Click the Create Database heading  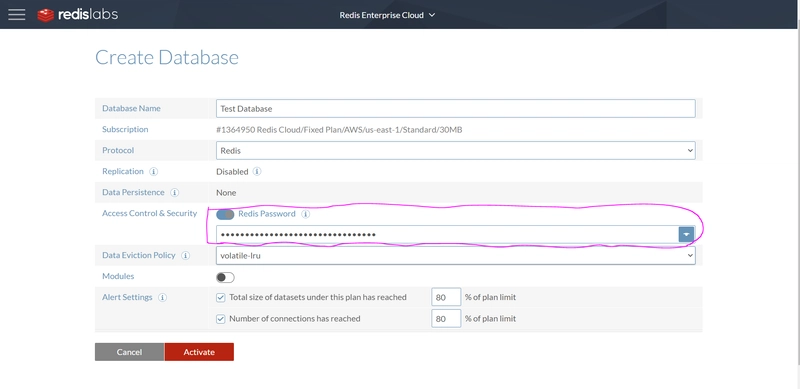point(167,57)
